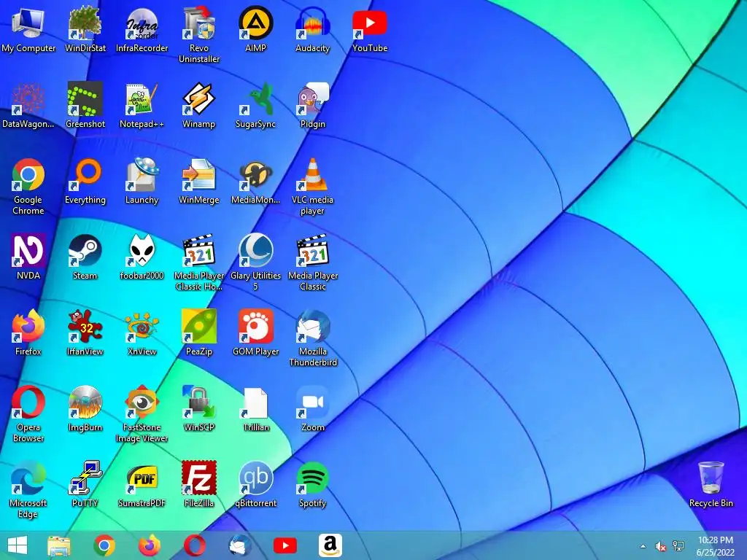Open the YouTube taskbar shortcut
747x560 pixels.
(x=285, y=545)
